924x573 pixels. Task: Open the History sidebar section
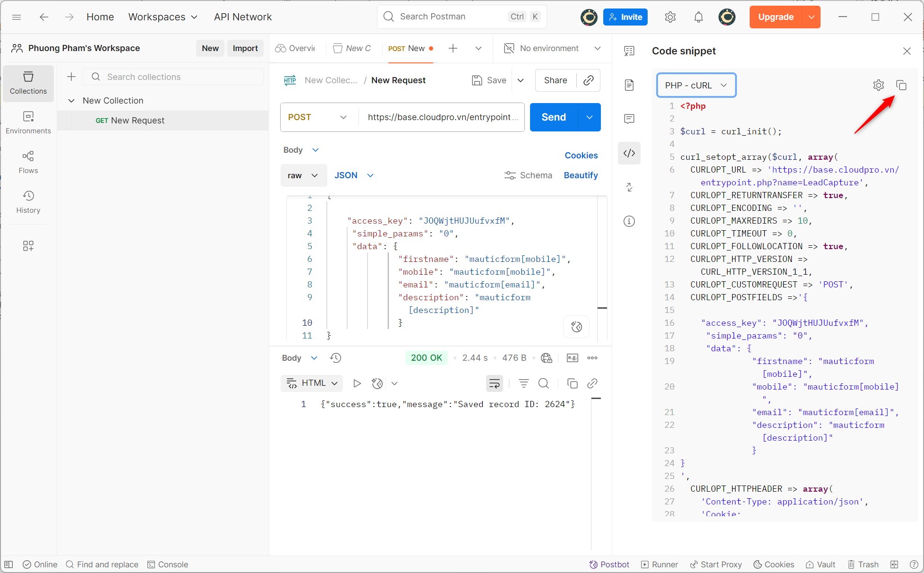(x=28, y=202)
